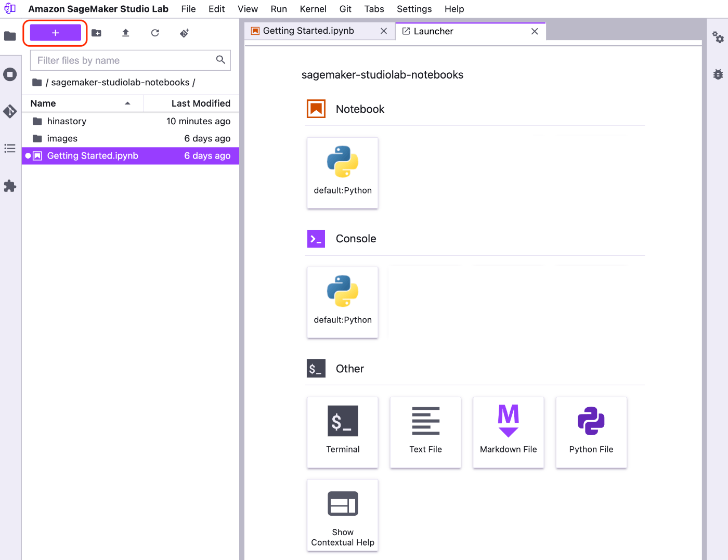
Task: Open the Help menu
Action: (x=454, y=9)
